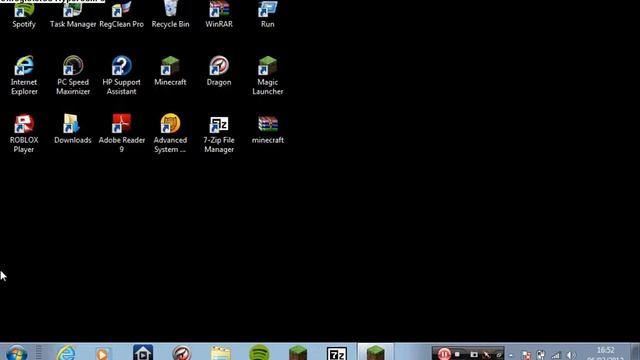
Task: Open the network signal tray icon
Action: pyautogui.click(x=556, y=355)
